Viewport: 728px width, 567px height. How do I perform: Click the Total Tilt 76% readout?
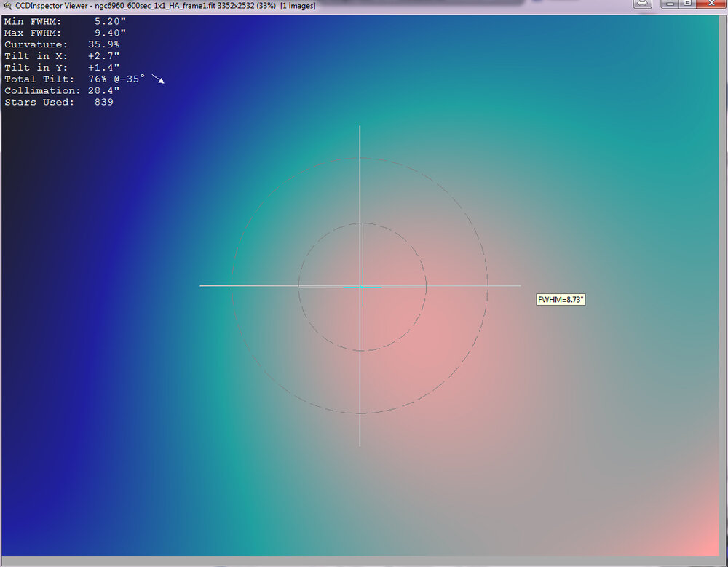[74, 79]
